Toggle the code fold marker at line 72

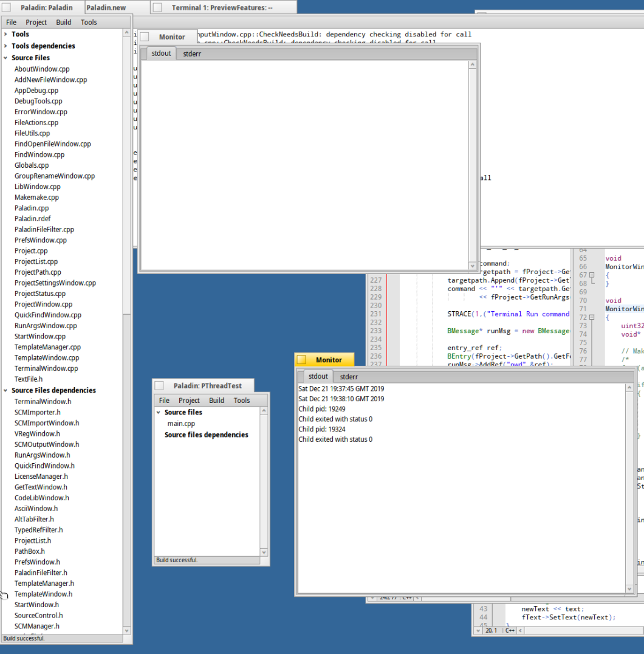click(592, 317)
